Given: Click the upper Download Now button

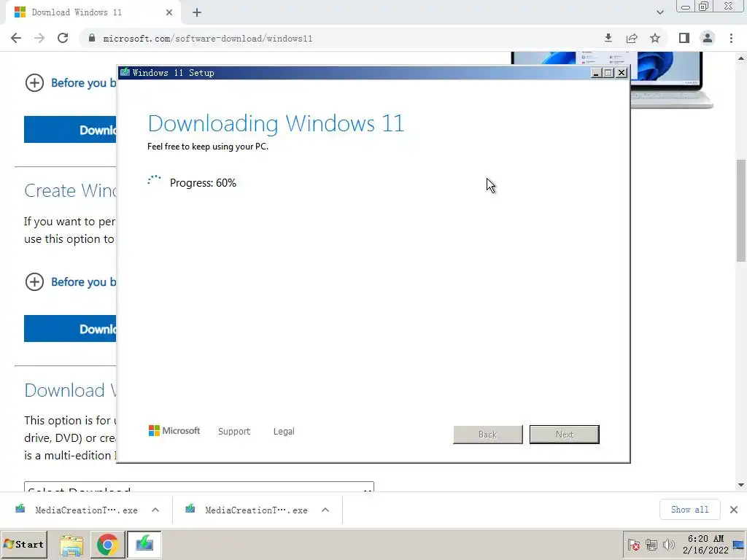Looking at the screenshot, I should pyautogui.click(x=70, y=130).
